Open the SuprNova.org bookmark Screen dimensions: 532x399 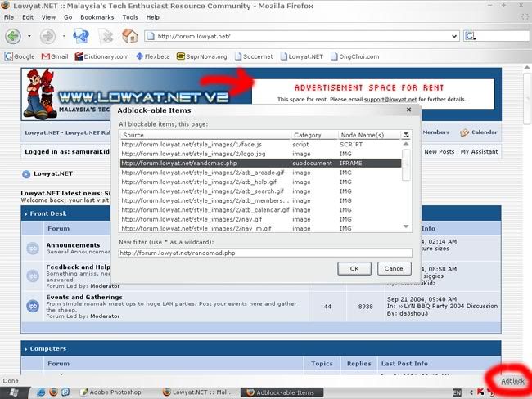tap(202, 56)
